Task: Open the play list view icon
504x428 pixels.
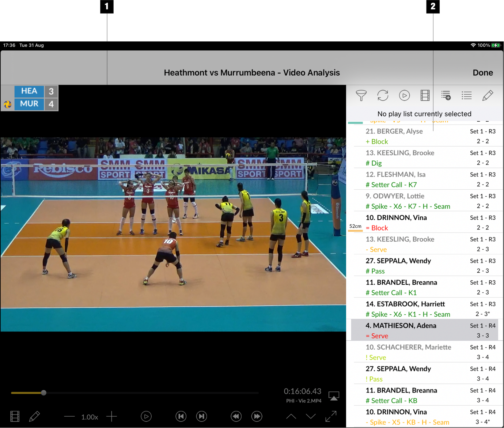Action: click(467, 95)
